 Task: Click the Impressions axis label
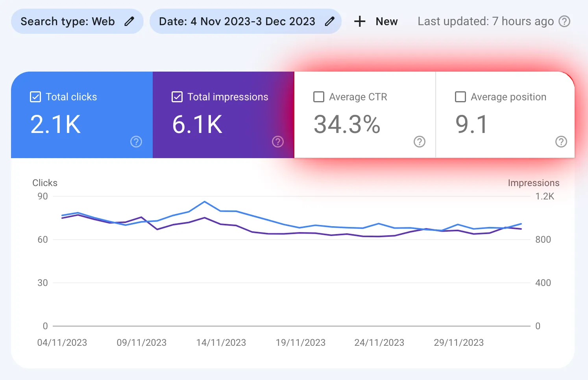(x=534, y=183)
